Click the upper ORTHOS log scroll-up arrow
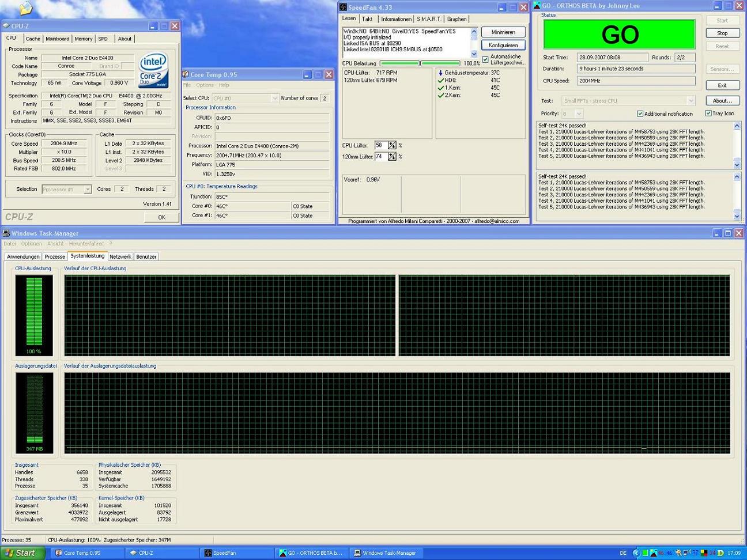 (737, 126)
